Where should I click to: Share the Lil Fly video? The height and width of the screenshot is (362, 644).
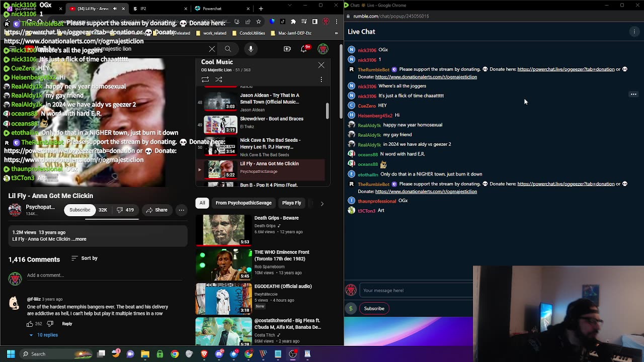tap(156, 210)
